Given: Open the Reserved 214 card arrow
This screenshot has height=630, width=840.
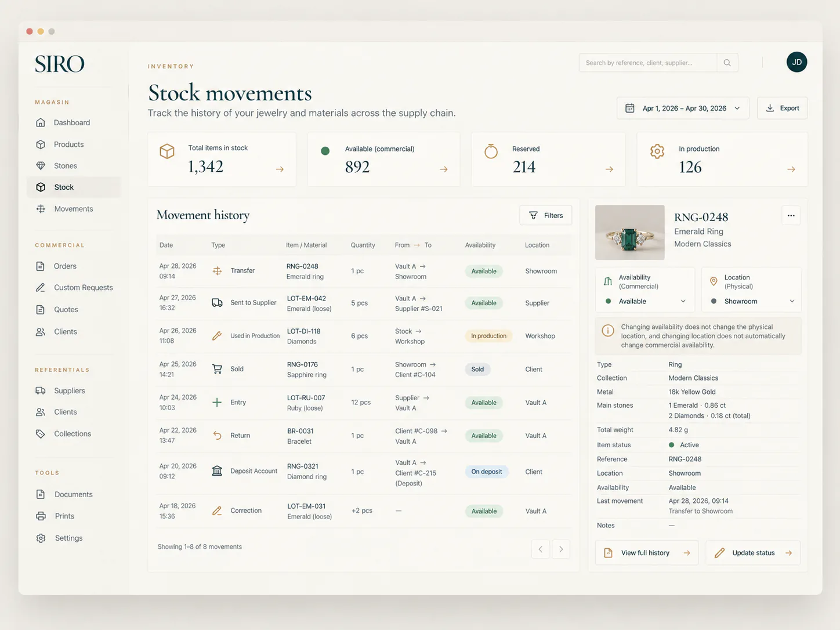Looking at the screenshot, I should [x=609, y=169].
